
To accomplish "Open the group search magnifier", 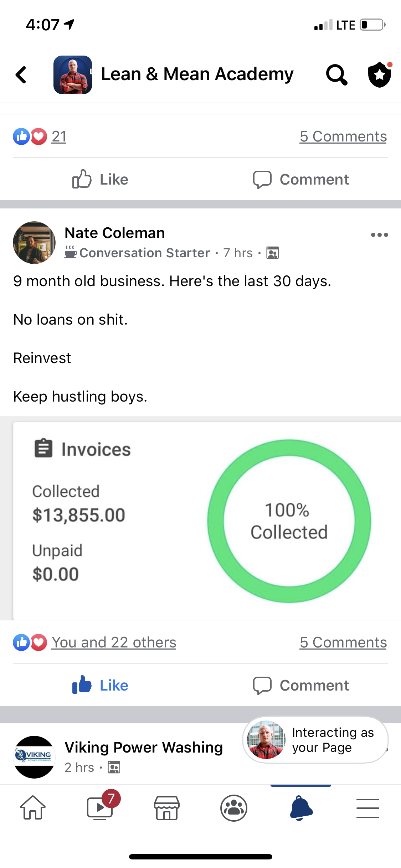I will [336, 75].
